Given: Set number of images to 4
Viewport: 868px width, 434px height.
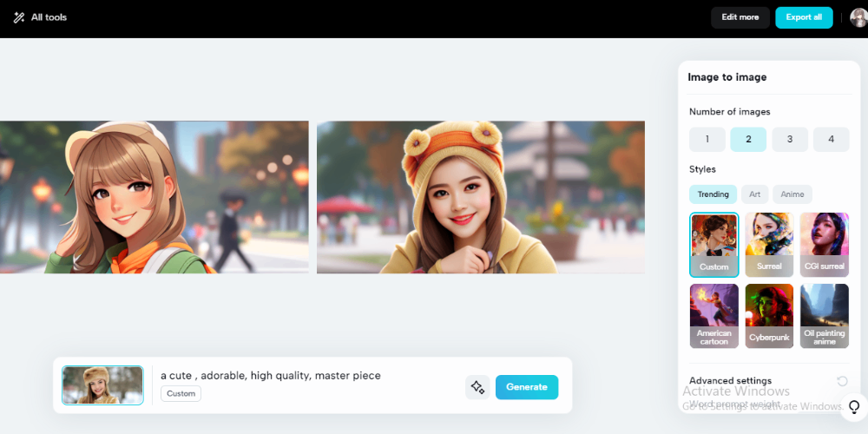Looking at the screenshot, I should click(x=831, y=140).
